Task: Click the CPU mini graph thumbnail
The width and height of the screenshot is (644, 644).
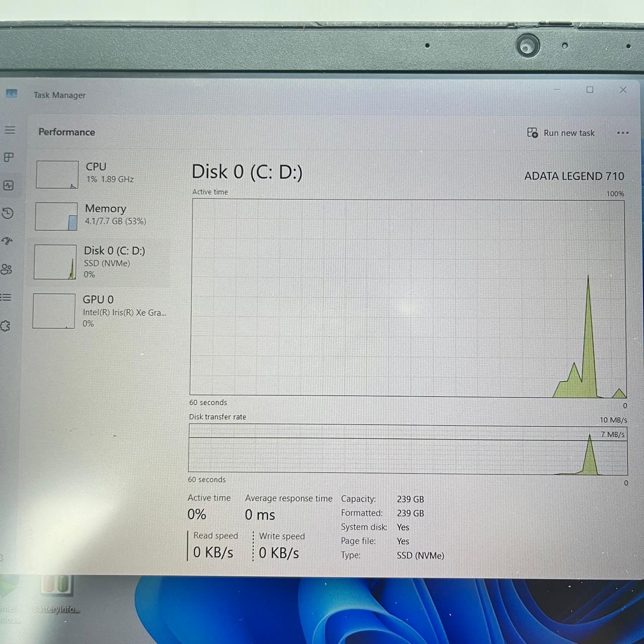Action: pyautogui.click(x=57, y=175)
